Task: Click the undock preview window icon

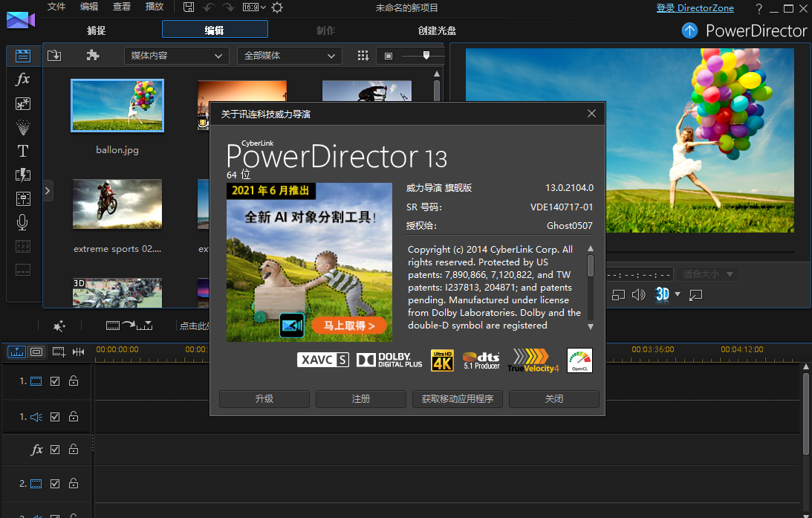Action: tap(695, 295)
